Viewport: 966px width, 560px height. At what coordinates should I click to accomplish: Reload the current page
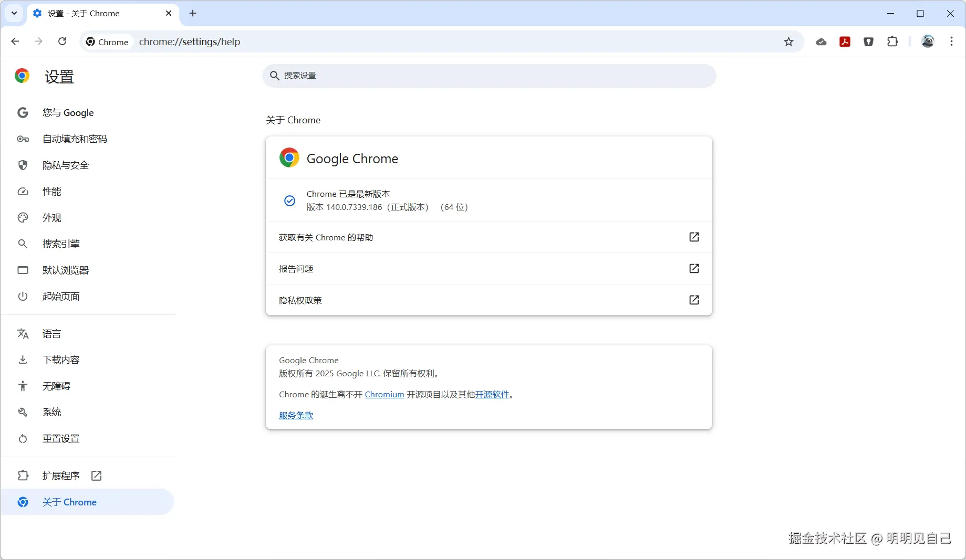point(62,41)
